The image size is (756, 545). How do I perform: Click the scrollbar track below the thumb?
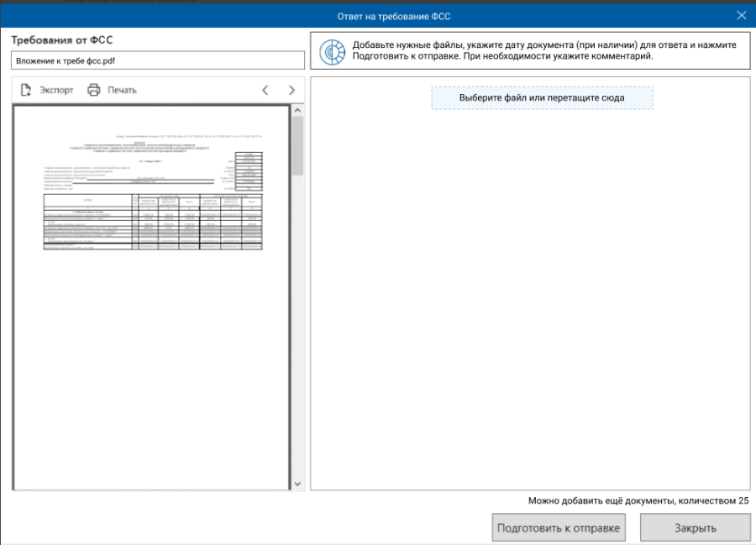tap(297, 336)
